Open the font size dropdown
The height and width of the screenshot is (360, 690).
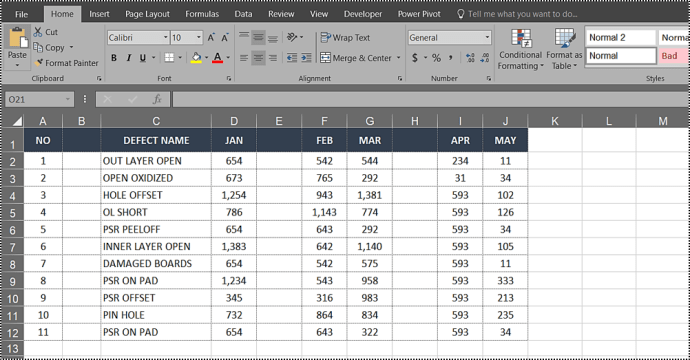click(199, 37)
